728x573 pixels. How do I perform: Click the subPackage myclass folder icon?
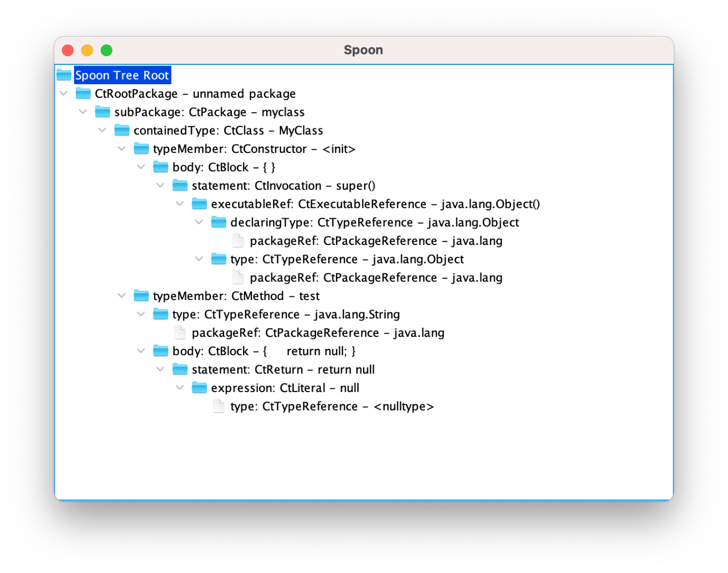102,112
